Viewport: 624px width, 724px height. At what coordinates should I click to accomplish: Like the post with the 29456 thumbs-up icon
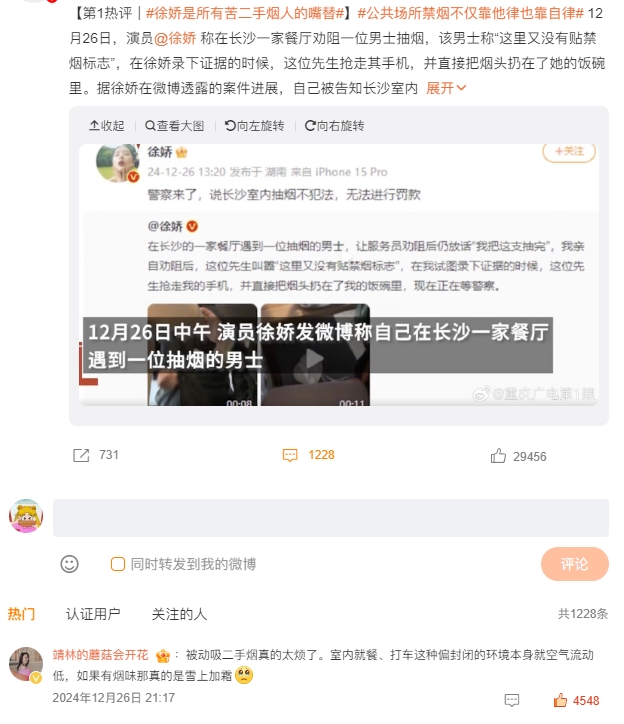tap(498, 456)
